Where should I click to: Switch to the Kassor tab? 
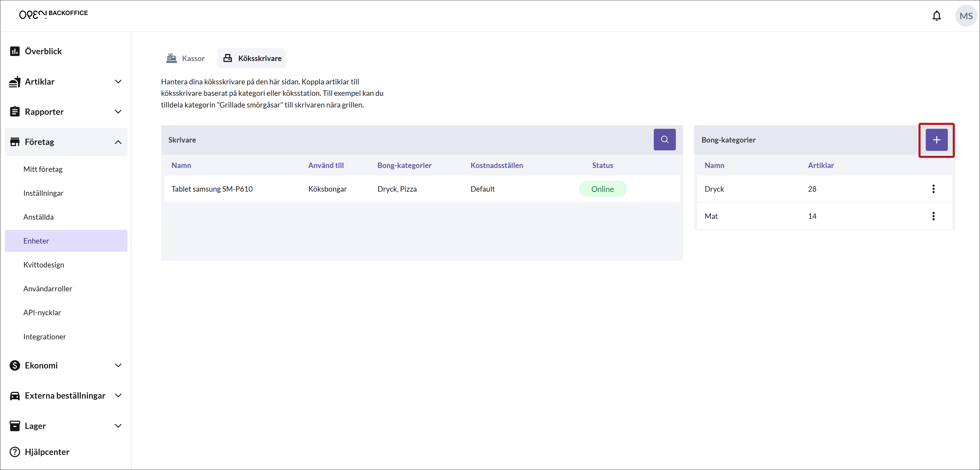[x=186, y=58]
